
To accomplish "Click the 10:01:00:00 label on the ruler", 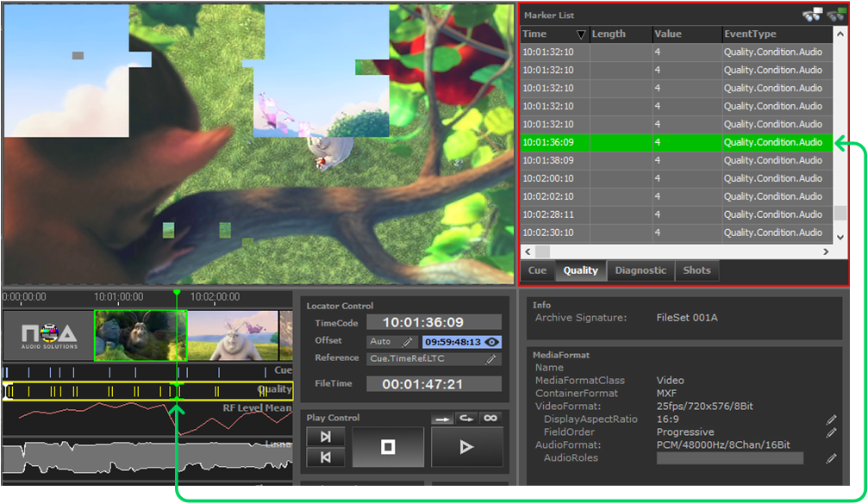I will coord(118,297).
